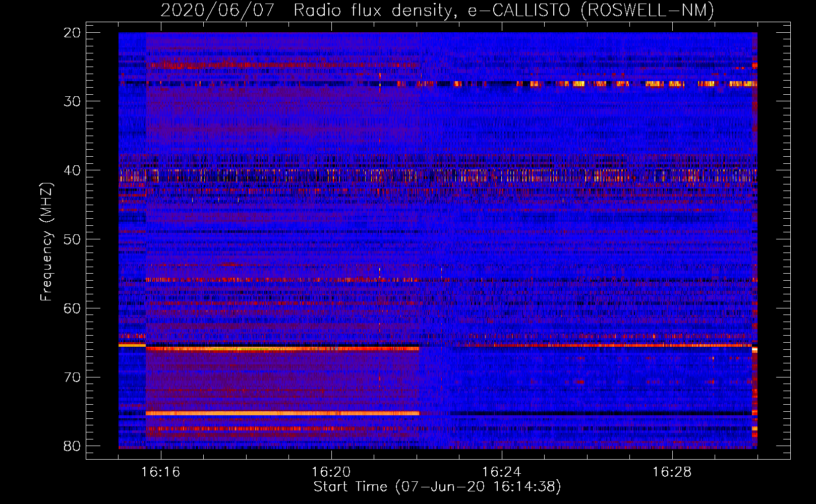Click the 'Start Time (07-Jun-20 16:14:38)' axis label
This screenshot has width=816, height=504.
pyautogui.click(x=437, y=487)
